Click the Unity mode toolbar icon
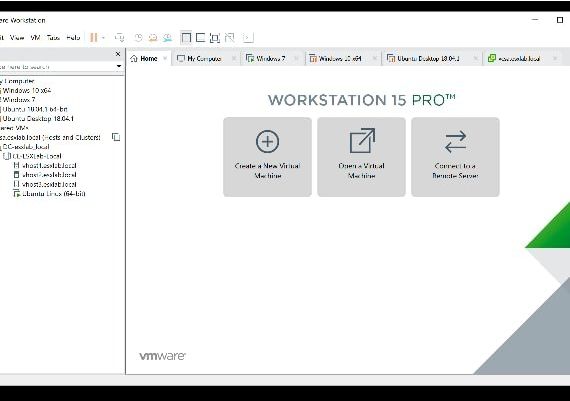570x401 pixels. click(x=229, y=37)
